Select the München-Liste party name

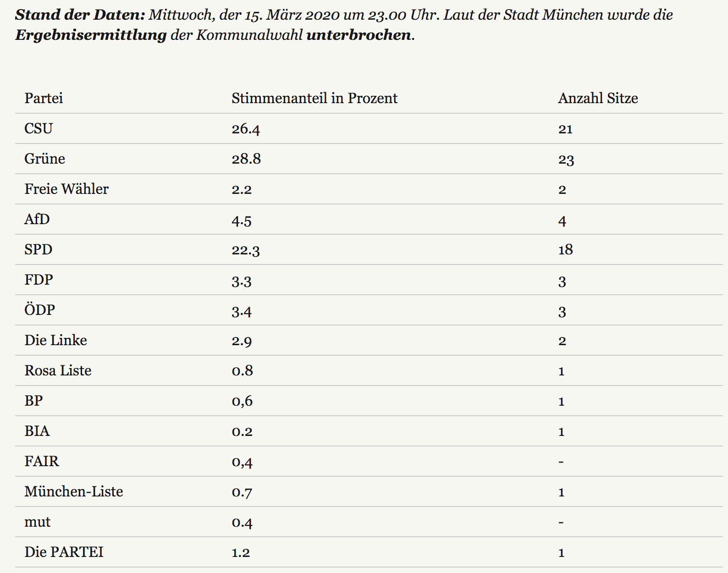tap(74, 491)
